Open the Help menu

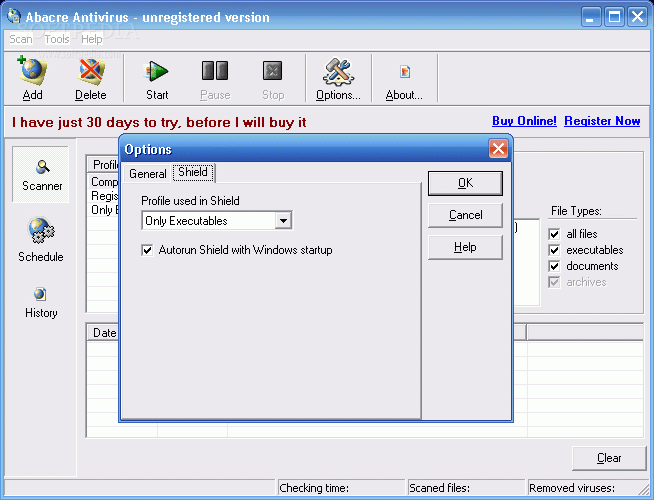[x=92, y=39]
